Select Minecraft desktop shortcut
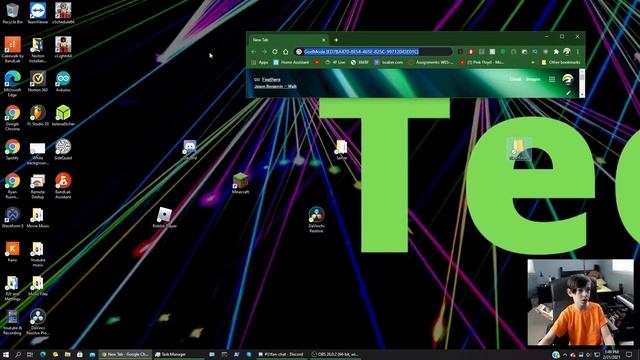Viewport: 640px width, 360px height. click(x=240, y=183)
